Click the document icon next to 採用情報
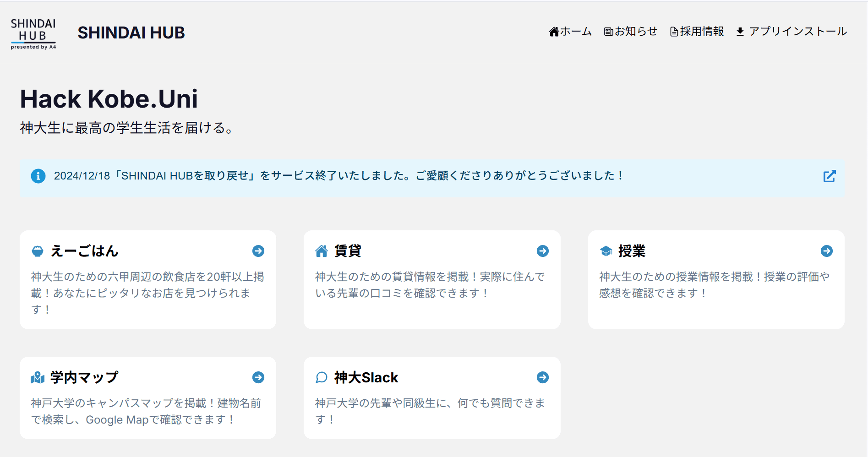Screen dimensions: 868x457 [673, 31]
